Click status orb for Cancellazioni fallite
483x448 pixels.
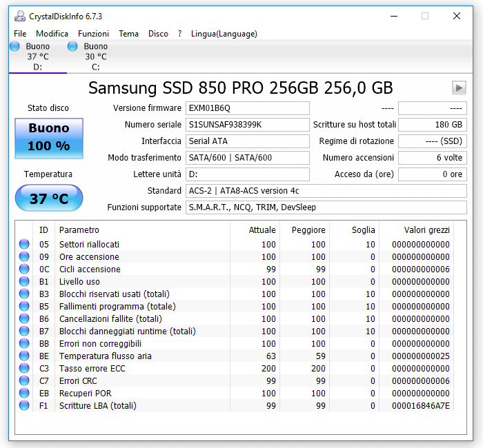(x=24, y=318)
